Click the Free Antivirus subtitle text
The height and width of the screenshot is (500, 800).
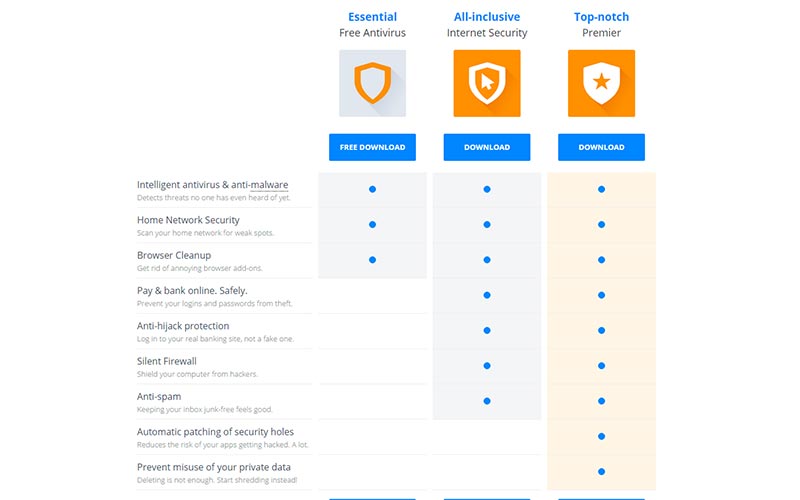tap(372, 33)
